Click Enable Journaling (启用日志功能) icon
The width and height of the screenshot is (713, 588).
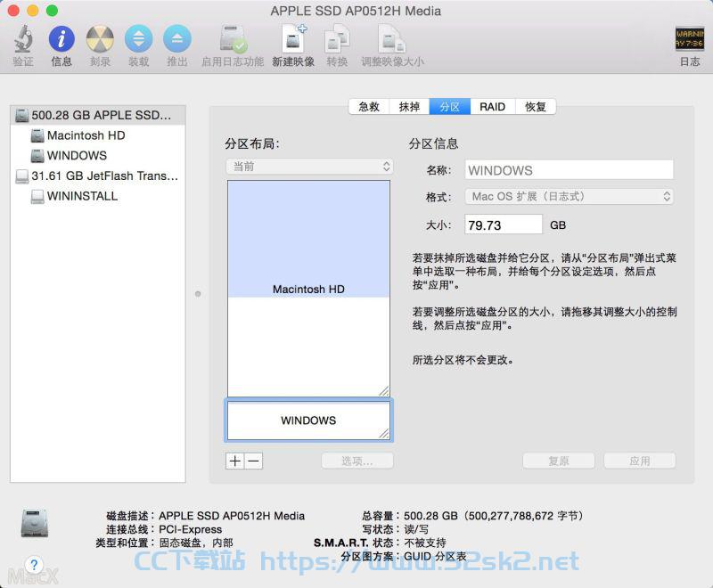[x=233, y=38]
